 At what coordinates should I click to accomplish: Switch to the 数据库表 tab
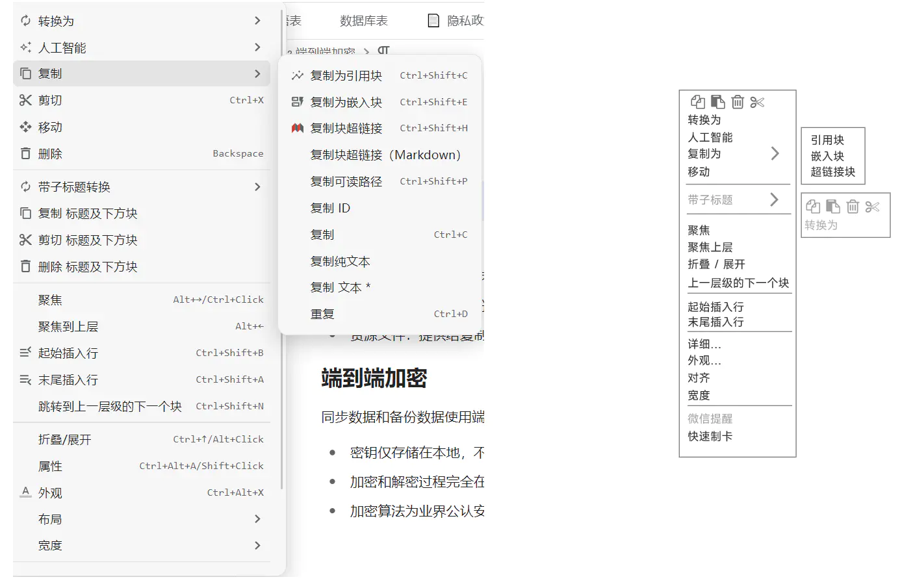(363, 21)
